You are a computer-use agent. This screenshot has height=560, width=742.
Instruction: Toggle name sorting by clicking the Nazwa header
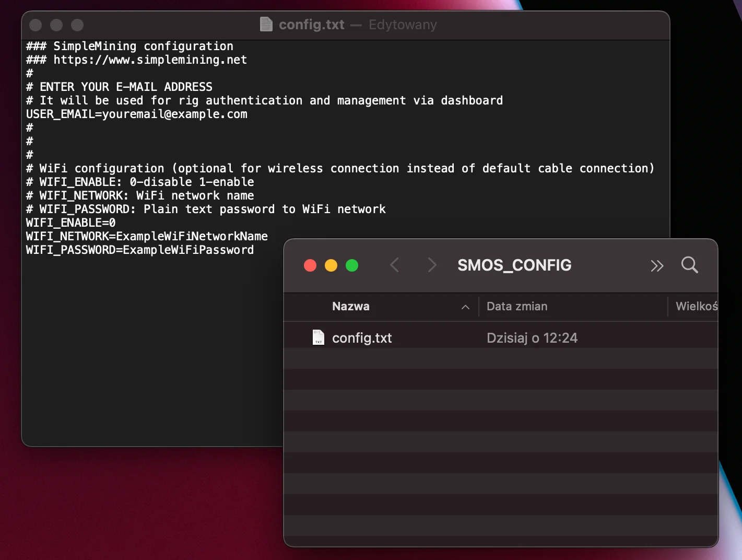pyautogui.click(x=350, y=306)
